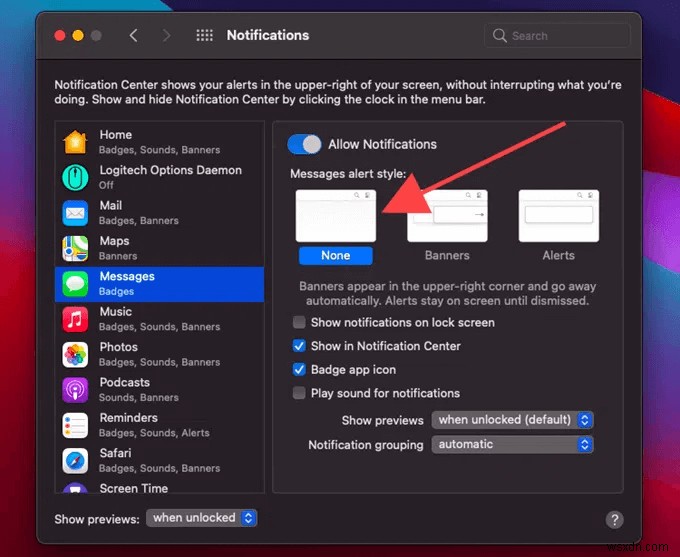Click the Search input field

pos(557,36)
